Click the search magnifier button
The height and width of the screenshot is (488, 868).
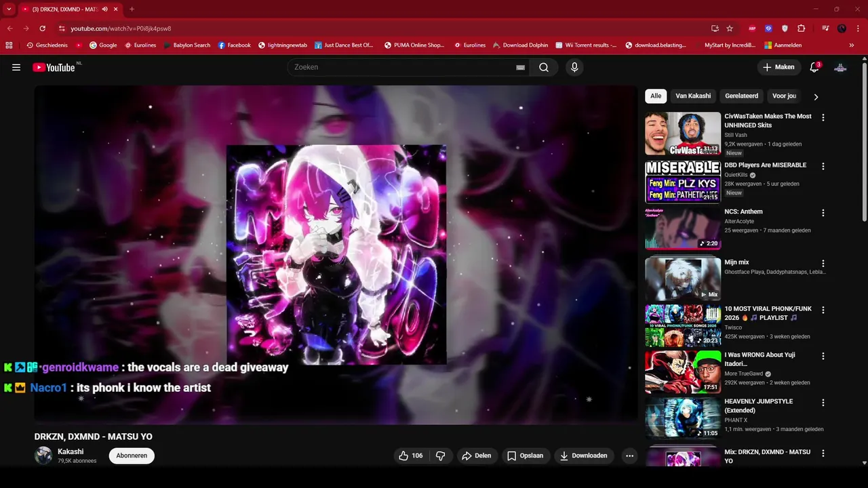coord(544,67)
